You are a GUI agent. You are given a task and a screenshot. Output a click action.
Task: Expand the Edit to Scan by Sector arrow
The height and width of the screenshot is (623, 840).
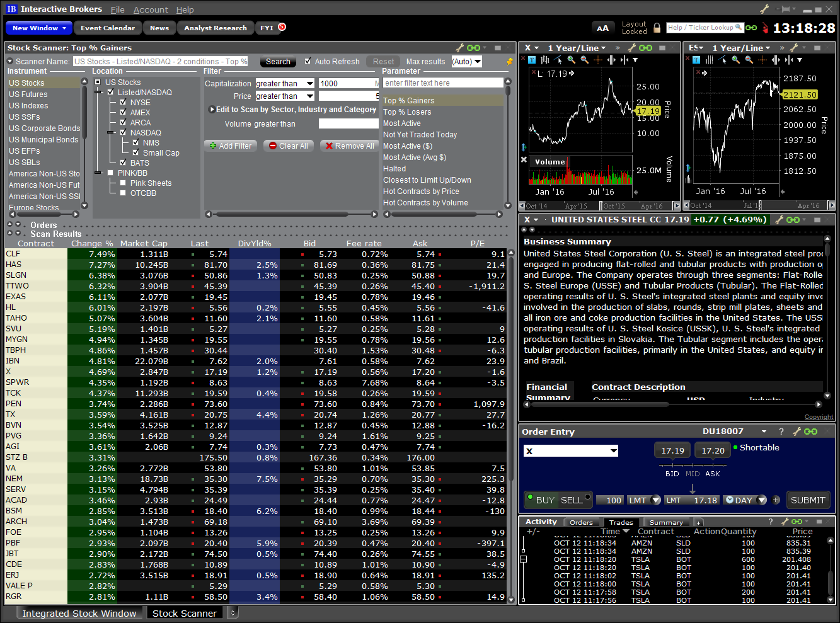click(x=212, y=109)
